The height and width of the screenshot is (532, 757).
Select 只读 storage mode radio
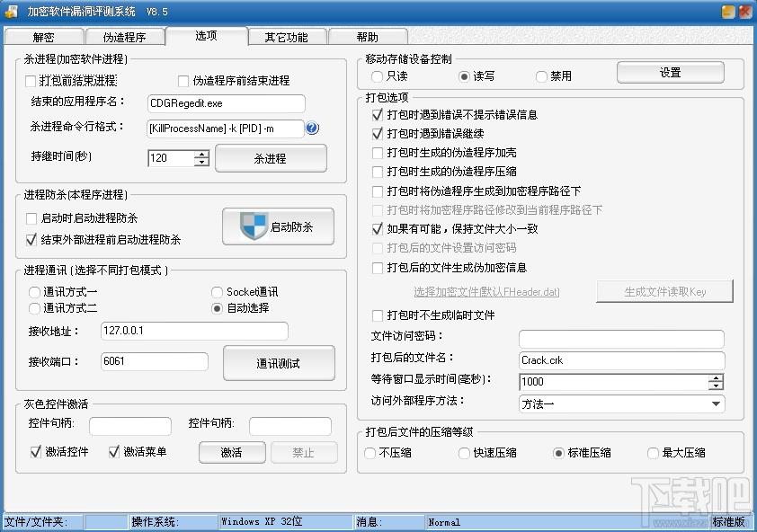[377, 76]
